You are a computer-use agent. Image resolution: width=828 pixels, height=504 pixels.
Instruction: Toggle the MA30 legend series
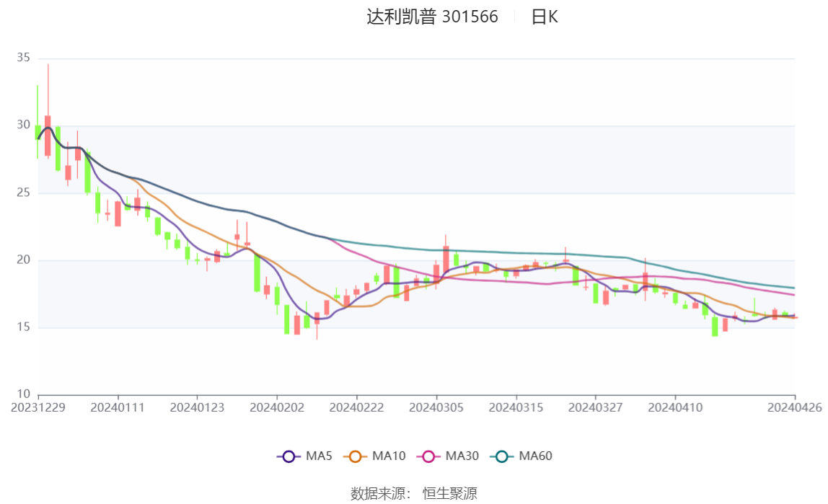click(448, 456)
